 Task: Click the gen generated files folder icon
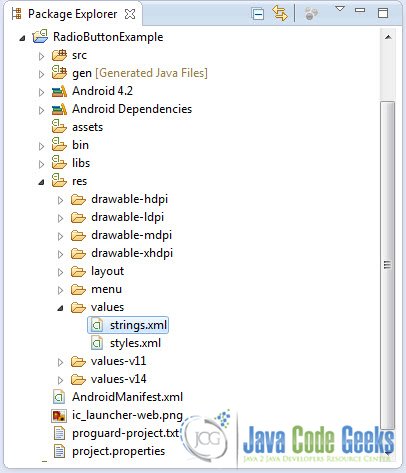coord(59,72)
